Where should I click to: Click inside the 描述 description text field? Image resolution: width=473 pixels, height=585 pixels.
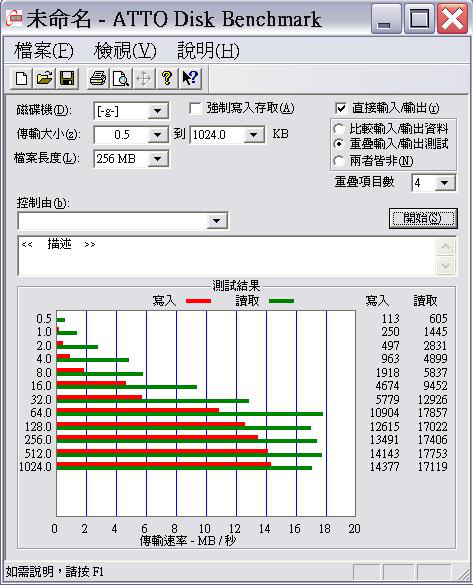click(x=226, y=256)
